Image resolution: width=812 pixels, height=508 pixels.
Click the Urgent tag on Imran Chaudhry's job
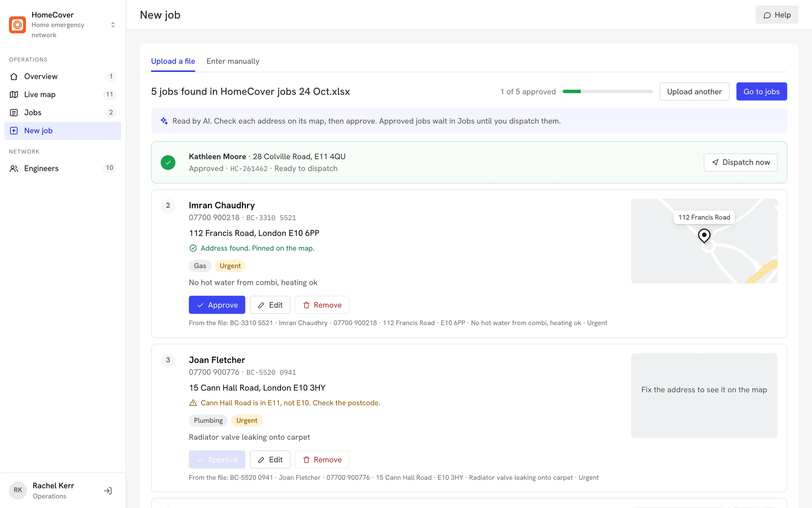pos(230,266)
